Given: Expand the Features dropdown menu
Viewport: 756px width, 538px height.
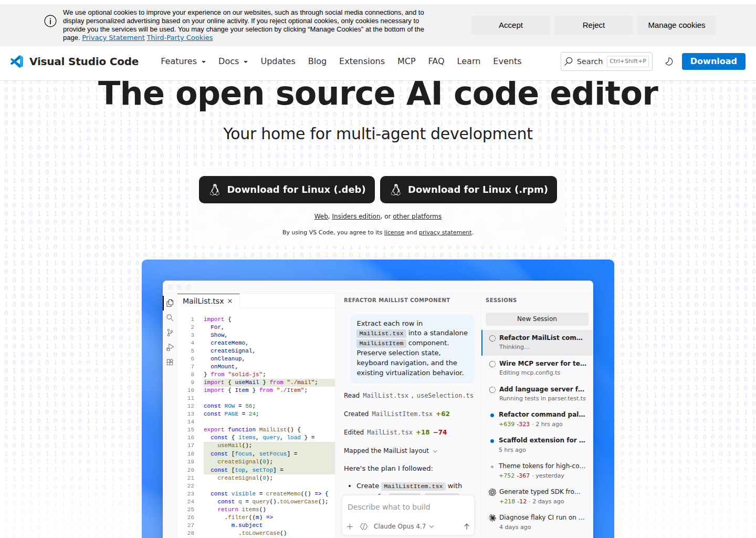Looking at the screenshot, I should pos(183,61).
